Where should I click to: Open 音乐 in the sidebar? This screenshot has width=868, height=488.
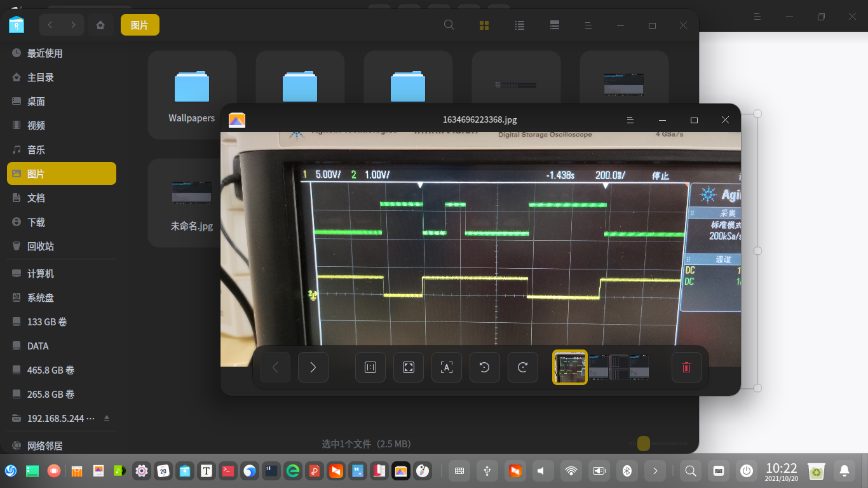62,150
